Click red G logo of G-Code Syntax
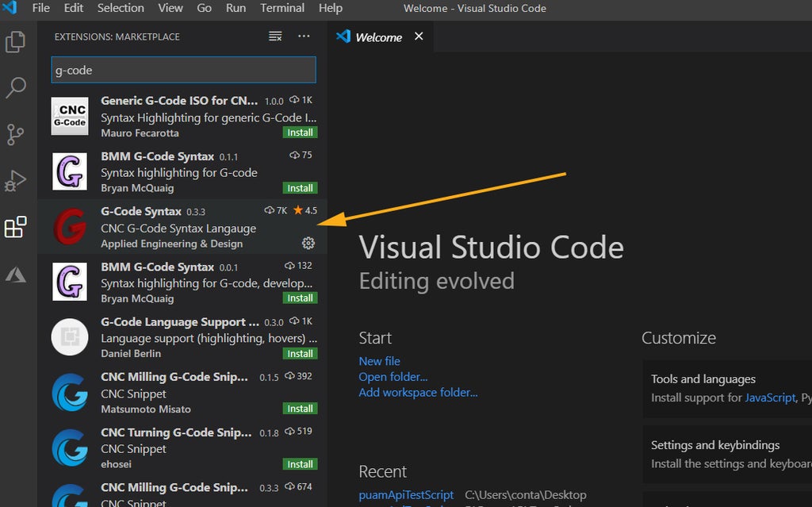The height and width of the screenshot is (507, 812). pyautogui.click(x=70, y=227)
